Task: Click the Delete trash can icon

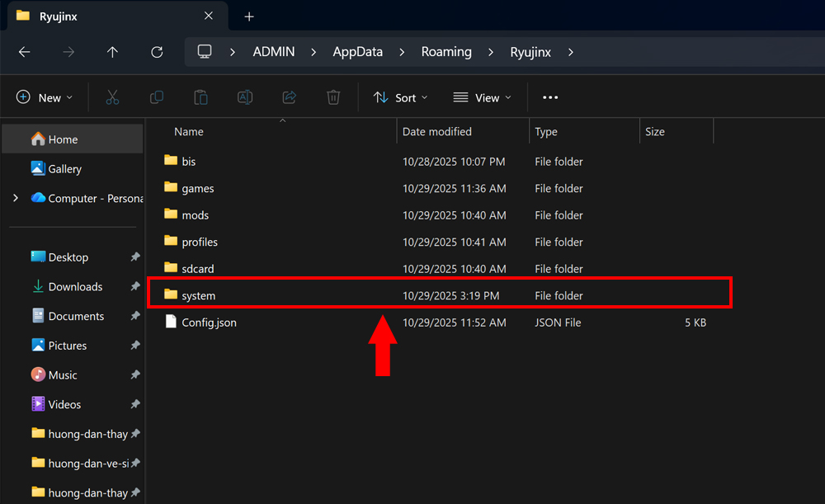Action: click(x=333, y=97)
